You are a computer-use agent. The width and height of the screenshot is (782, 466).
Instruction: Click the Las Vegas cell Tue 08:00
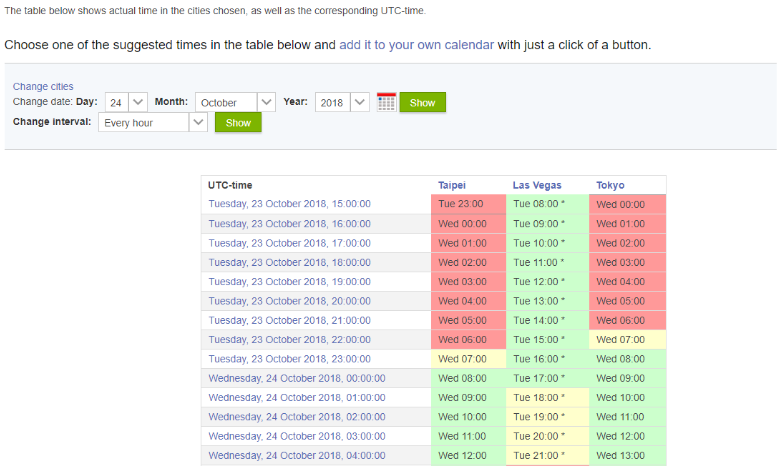click(x=547, y=204)
